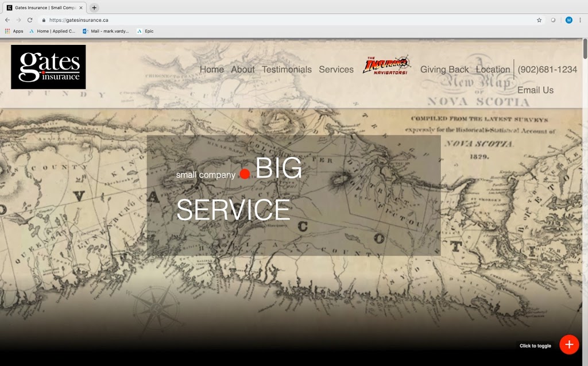Select the Gates Insurance browser tab
This screenshot has height=366, width=588.
(x=45, y=7)
